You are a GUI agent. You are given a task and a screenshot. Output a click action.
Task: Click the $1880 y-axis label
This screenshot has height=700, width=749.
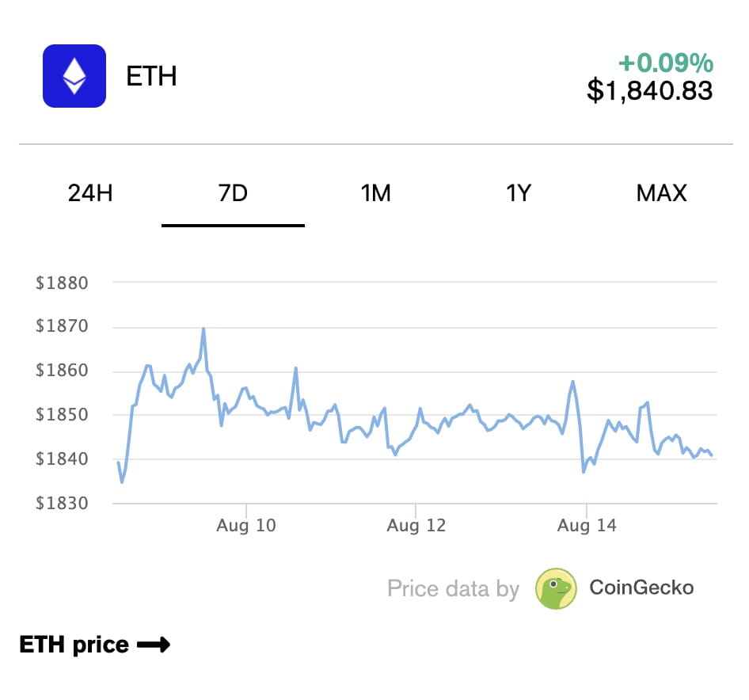63,283
